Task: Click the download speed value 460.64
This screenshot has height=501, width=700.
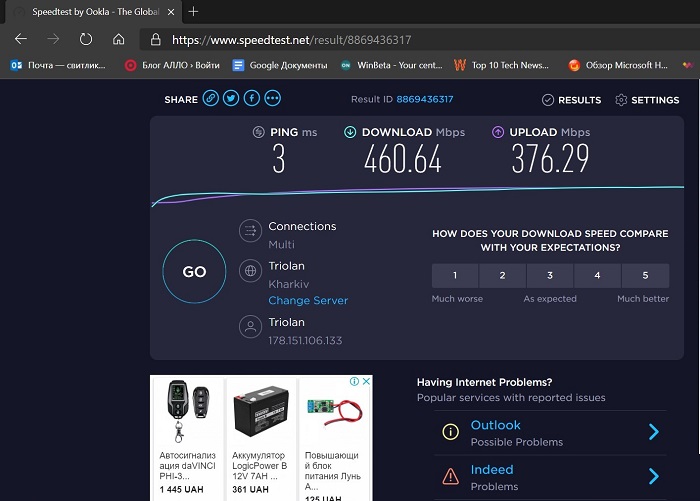Action: (403, 159)
